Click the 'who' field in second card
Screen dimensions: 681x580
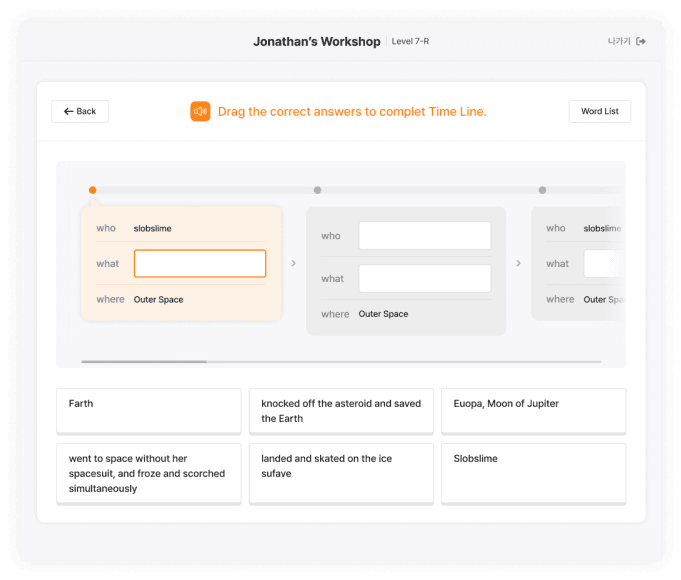(x=424, y=236)
